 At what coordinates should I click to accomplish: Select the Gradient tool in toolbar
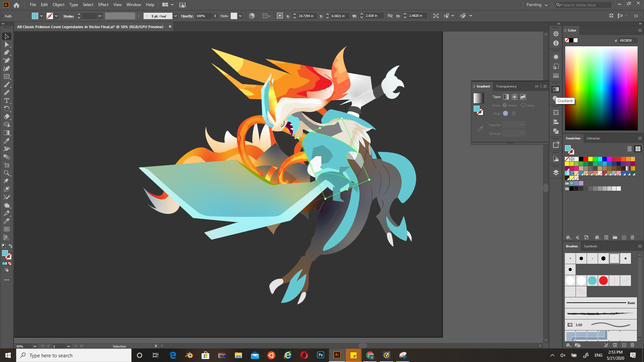(7, 133)
